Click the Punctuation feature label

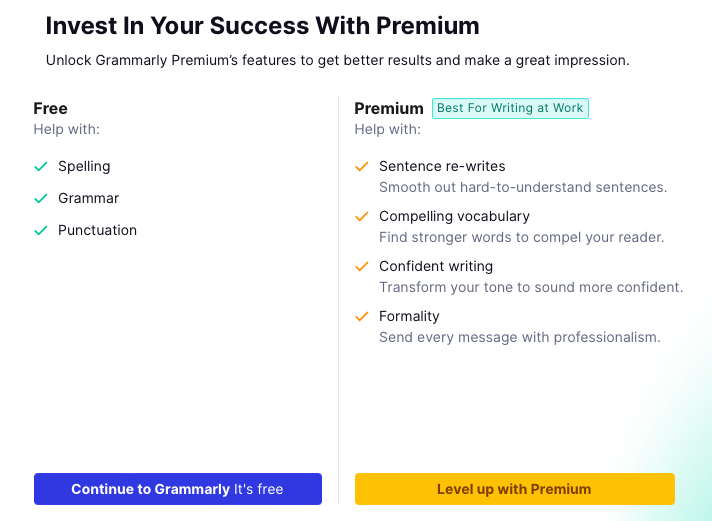point(97,230)
